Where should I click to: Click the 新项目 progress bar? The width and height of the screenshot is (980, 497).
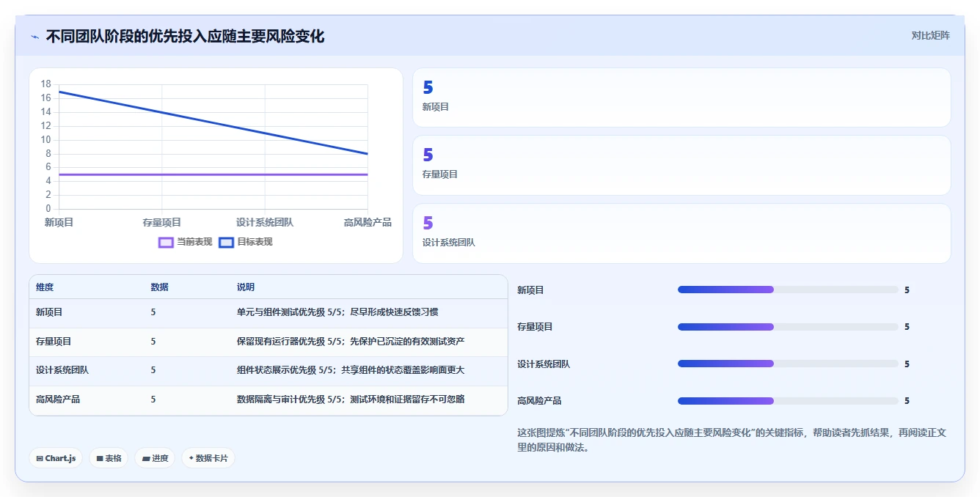[788, 290]
